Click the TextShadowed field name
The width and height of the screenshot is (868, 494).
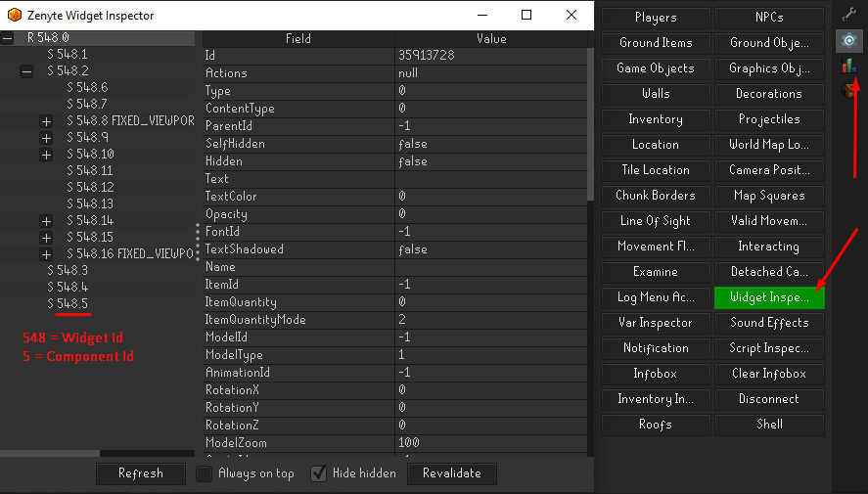click(x=245, y=249)
